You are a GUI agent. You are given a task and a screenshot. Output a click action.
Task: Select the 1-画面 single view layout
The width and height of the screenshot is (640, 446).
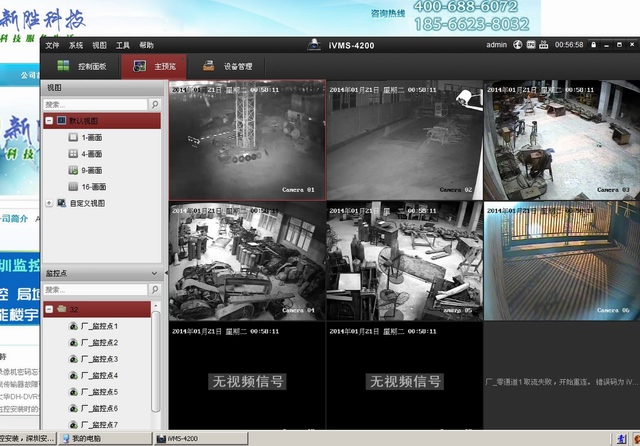coord(91,137)
